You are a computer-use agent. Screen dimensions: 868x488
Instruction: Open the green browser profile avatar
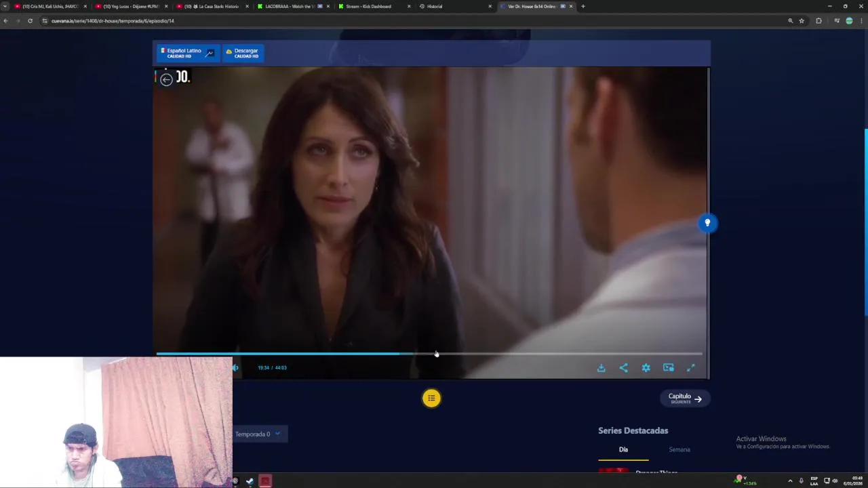pyautogui.click(x=849, y=21)
